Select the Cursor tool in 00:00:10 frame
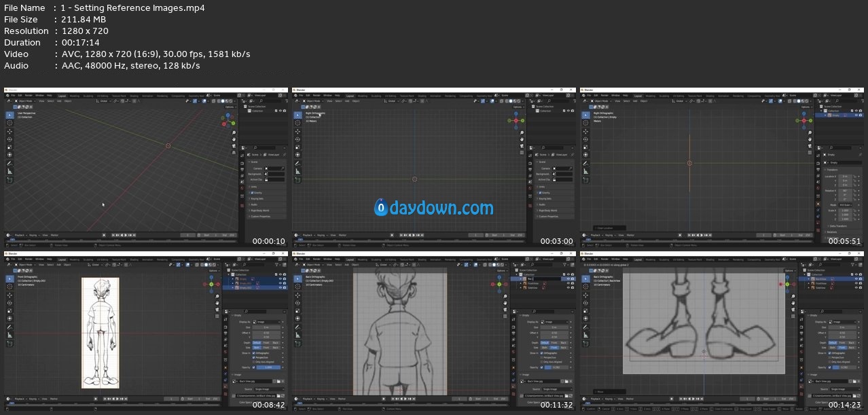Viewport: 868px width, 415px height. 10,123
